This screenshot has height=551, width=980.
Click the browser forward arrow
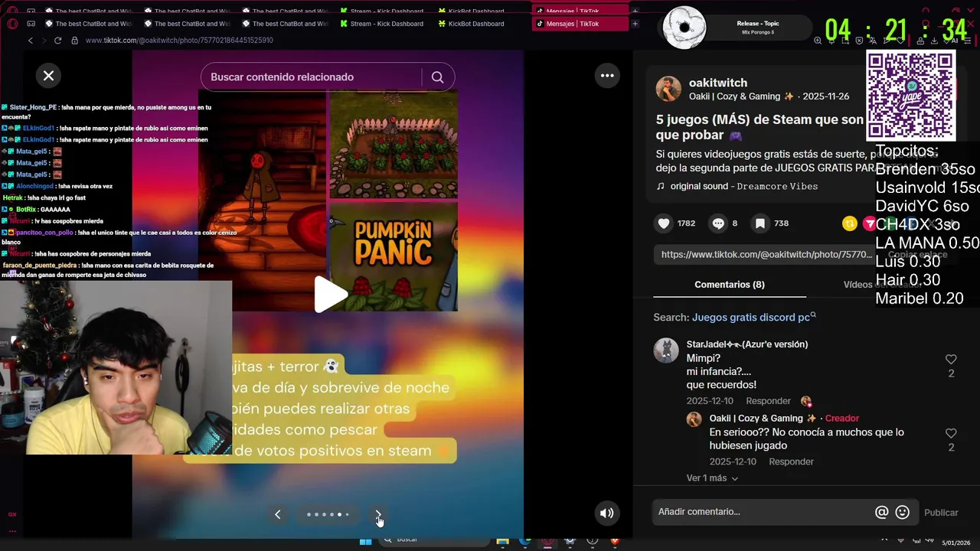pyautogui.click(x=44, y=40)
